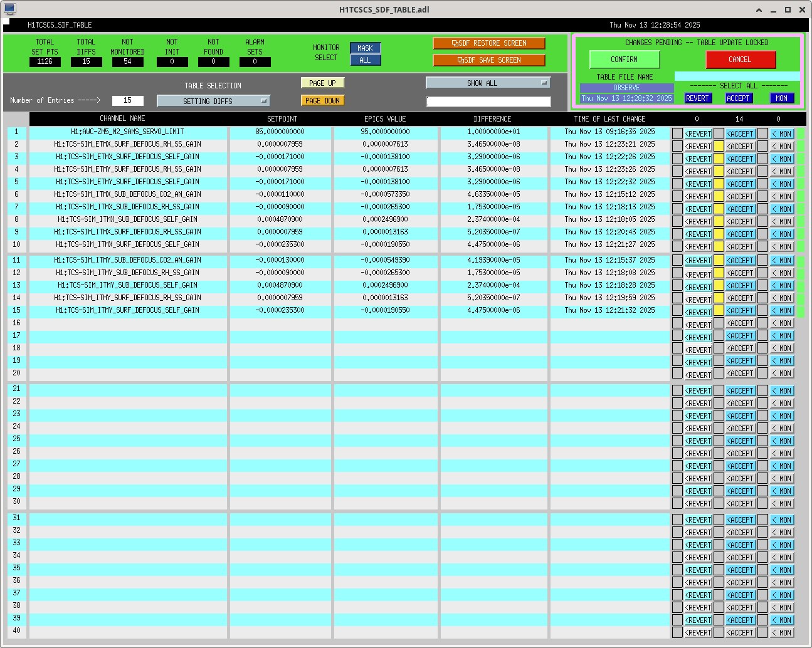Viewport: 812px width, 648px height.
Task: Open the SDF RESTORE SCREEN display
Action: [x=488, y=43]
